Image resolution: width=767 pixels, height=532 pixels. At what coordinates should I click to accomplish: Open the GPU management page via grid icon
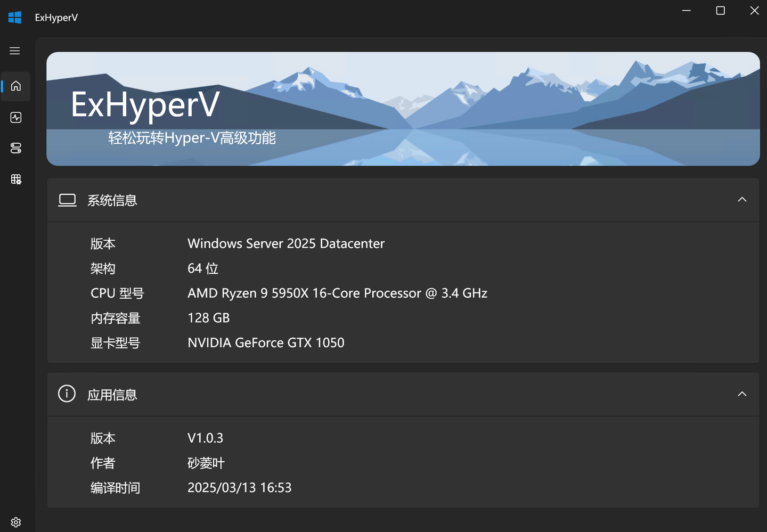[15, 179]
